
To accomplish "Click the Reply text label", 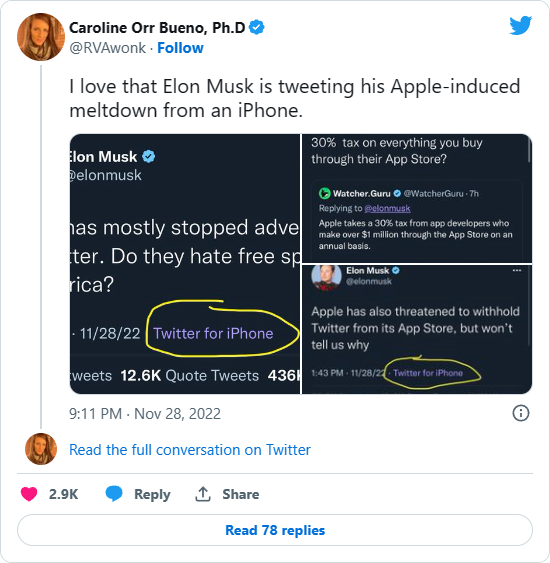I will (152, 494).
